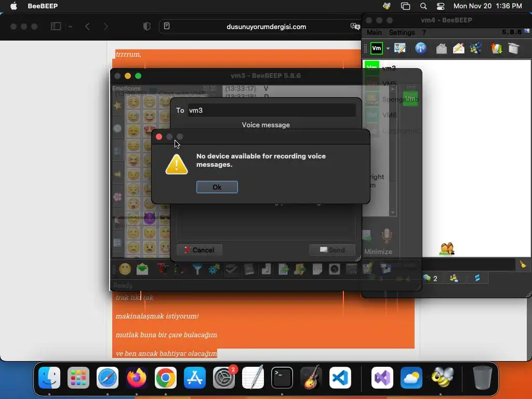Open the Main menu in vm4 BeeBEEP
The height and width of the screenshot is (399, 532).
pos(374,32)
